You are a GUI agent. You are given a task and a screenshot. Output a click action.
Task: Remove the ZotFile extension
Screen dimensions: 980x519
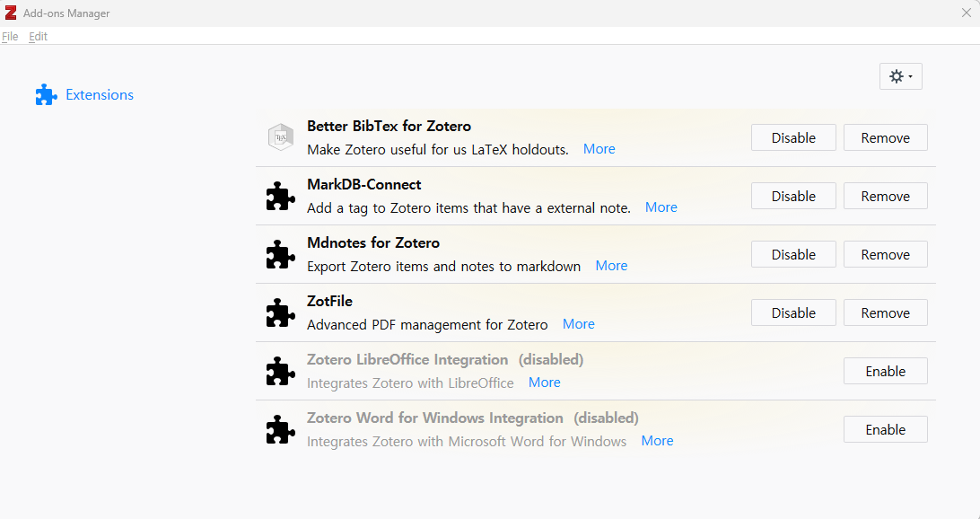coord(886,312)
